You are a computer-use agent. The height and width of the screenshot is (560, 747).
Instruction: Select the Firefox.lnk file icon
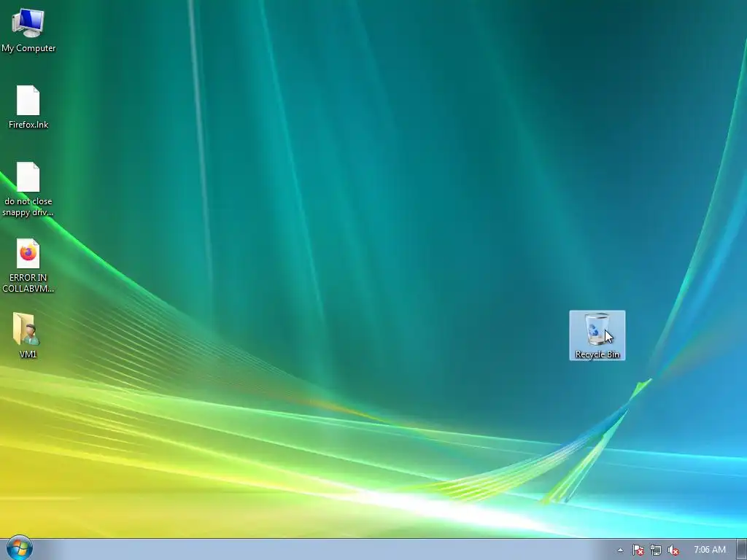[28, 106]
